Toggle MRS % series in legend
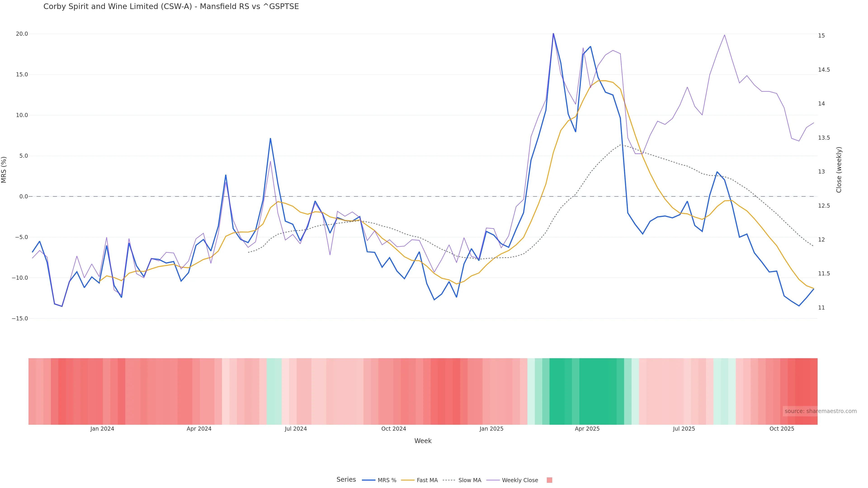Image resolution: width=868 pixels, height=488 pixels. coord(387,480)
